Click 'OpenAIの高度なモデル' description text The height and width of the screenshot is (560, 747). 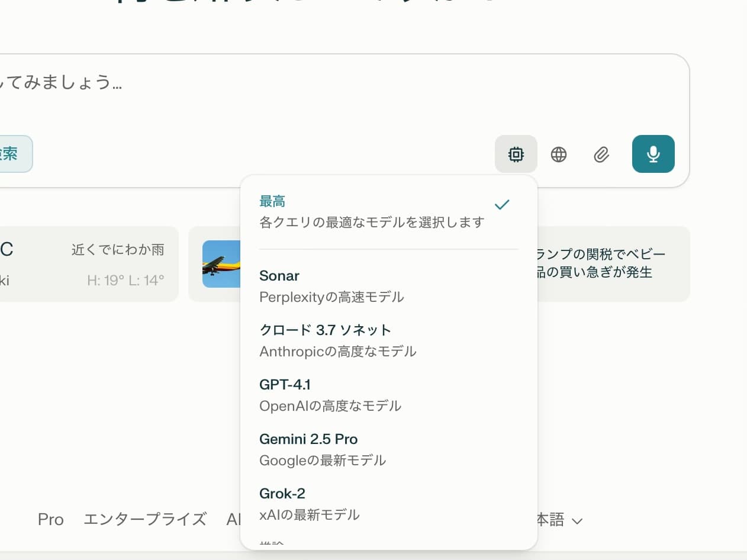pyautogui.click(x=330, y=406)
